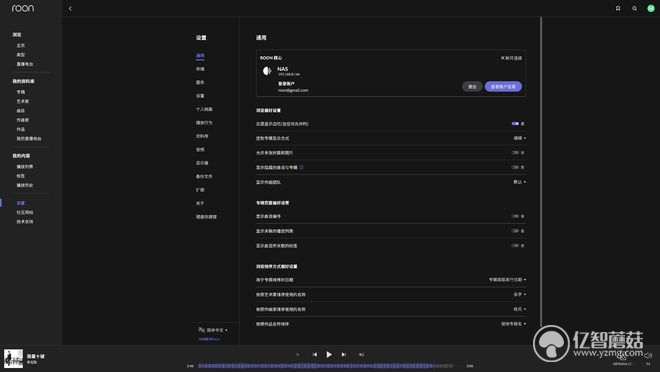The width and height of the screenshot is (660, 372).
Task: Expand the 使用专辑名 sort dropdown
Action: click(x=514, y=324)
